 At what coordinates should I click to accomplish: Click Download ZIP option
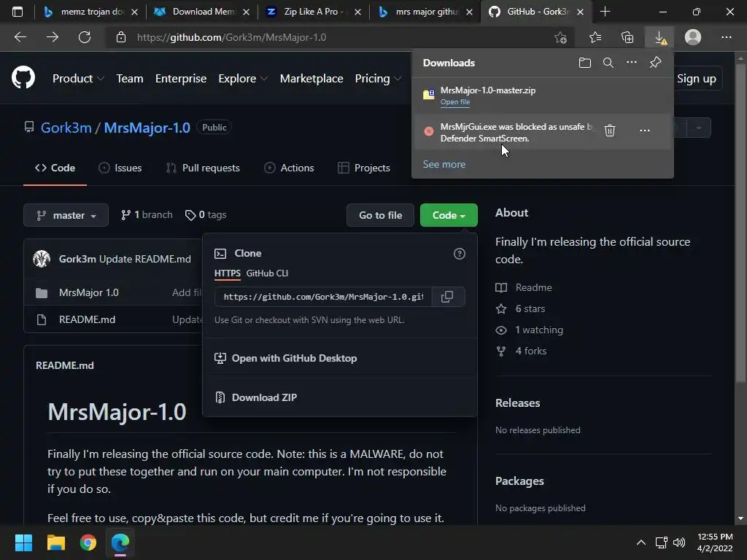point(264,397)
